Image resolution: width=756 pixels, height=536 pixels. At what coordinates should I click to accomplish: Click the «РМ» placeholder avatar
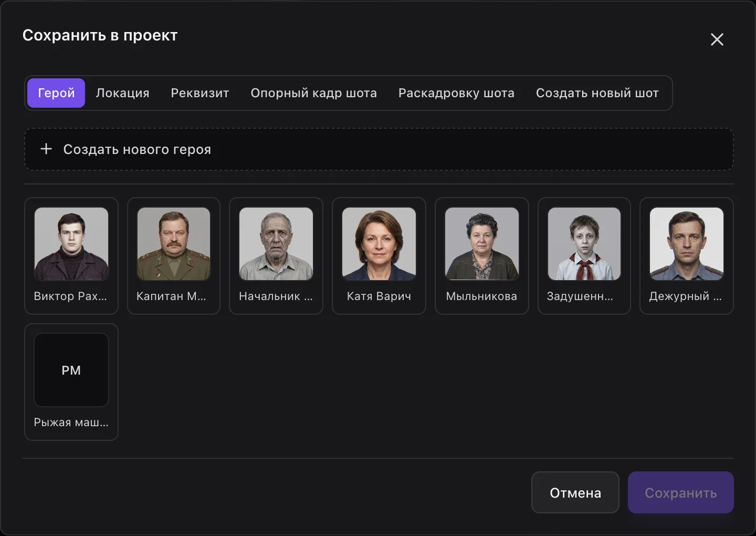[x=71, y=370]
